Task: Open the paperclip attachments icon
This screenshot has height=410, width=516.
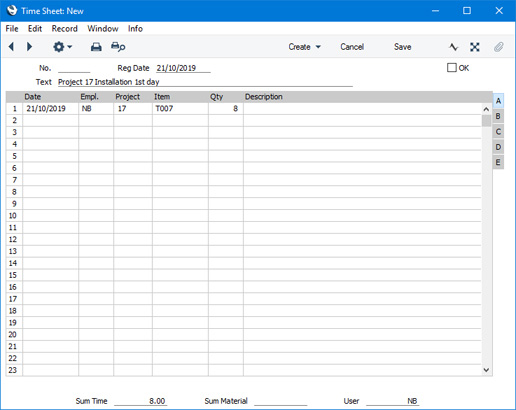Action: point(498,47)
